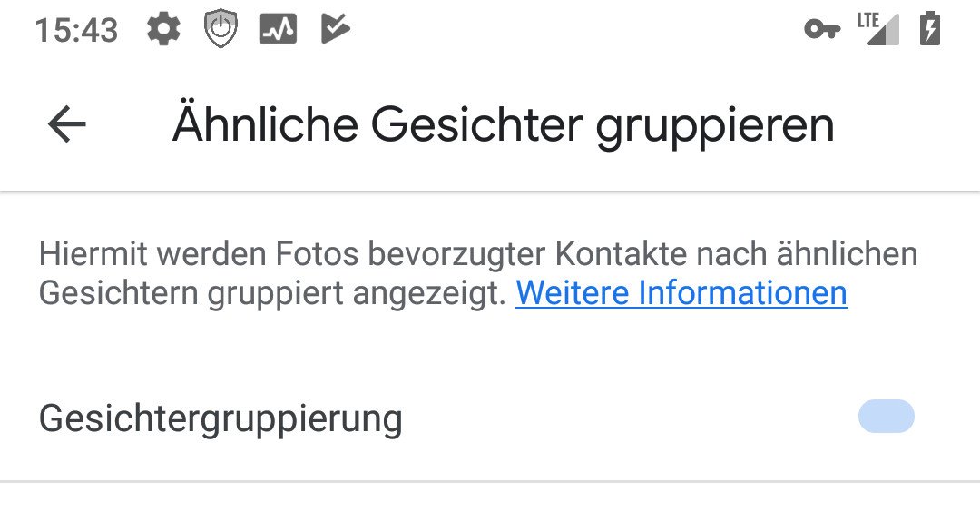
Task: Tap the pulse monitor status icon
Action: coord(279,29)
